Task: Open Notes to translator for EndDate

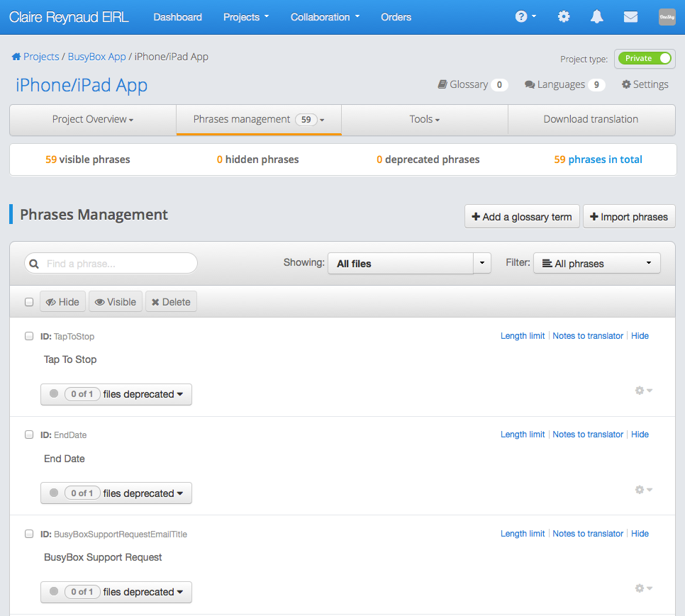Action: pos(588,435)
